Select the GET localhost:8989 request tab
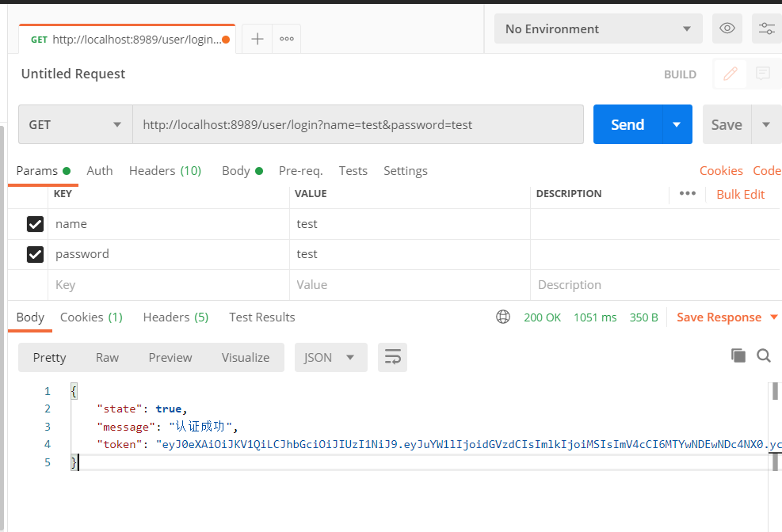 click(127, 40)
